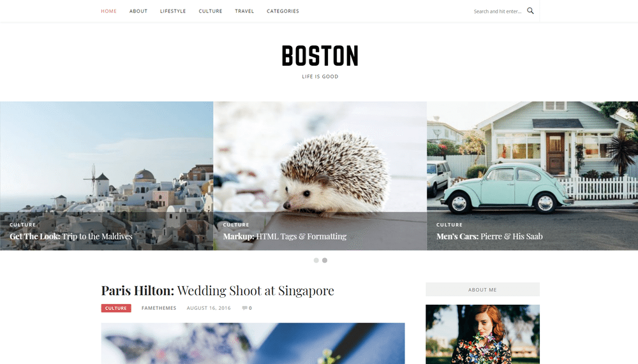This screenshot has height=364, width=638.
Task: Select the second slider pagination dot
Action: [325, 260]
